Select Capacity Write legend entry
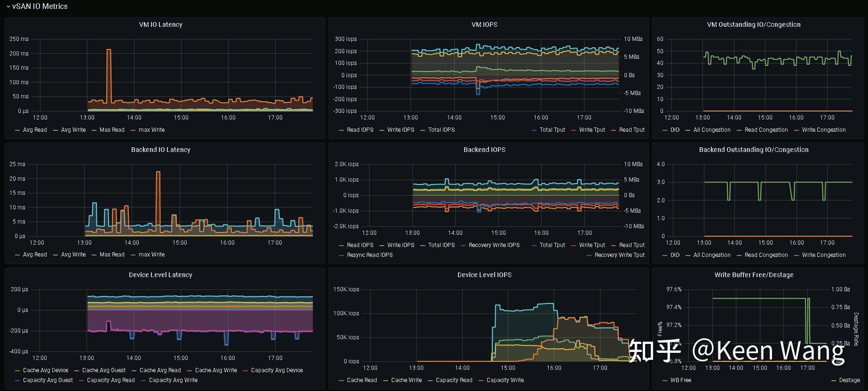Screen dimensions: 868x391 click(x=505, y=380)
